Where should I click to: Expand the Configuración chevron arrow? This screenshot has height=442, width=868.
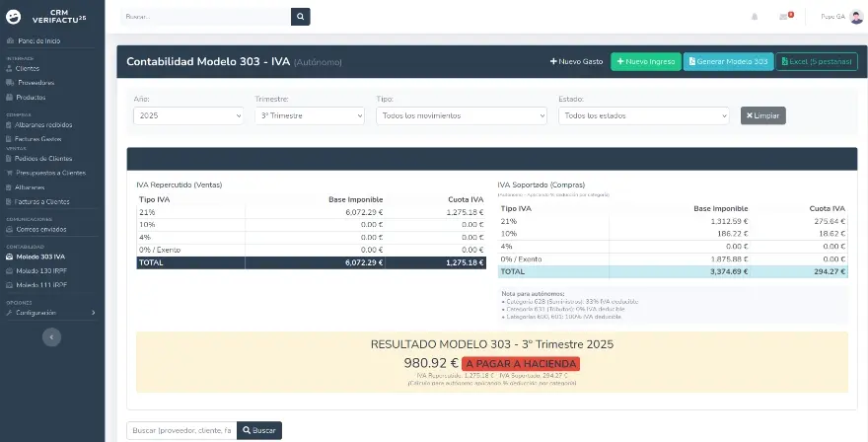93,313
